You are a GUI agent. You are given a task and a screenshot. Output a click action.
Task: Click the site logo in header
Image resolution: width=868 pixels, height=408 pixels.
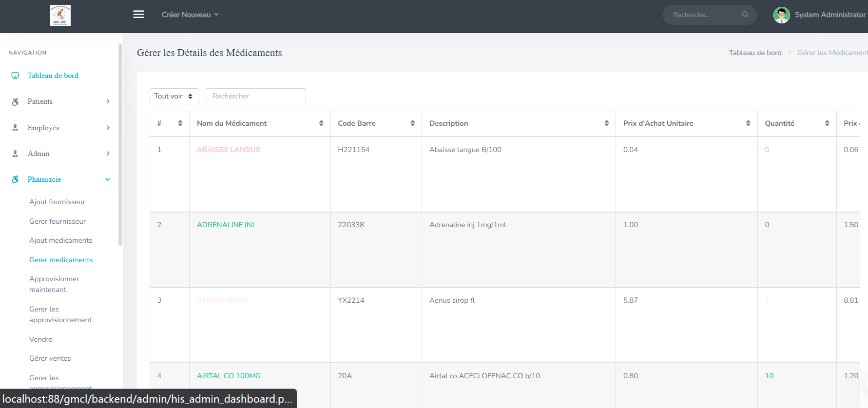click(x=60, y=16)
